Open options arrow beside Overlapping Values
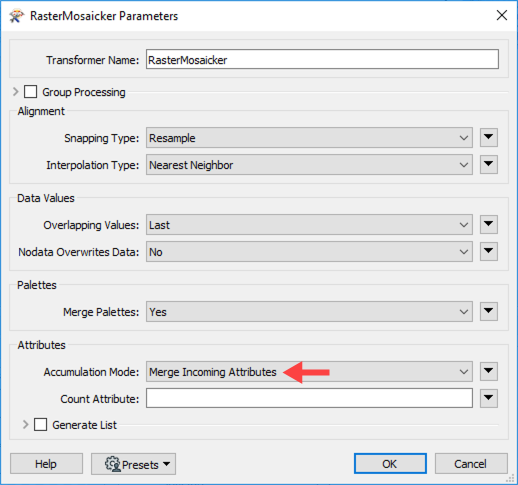The height and width of the screenshot is (485, 518). click(x=489, y=224)
